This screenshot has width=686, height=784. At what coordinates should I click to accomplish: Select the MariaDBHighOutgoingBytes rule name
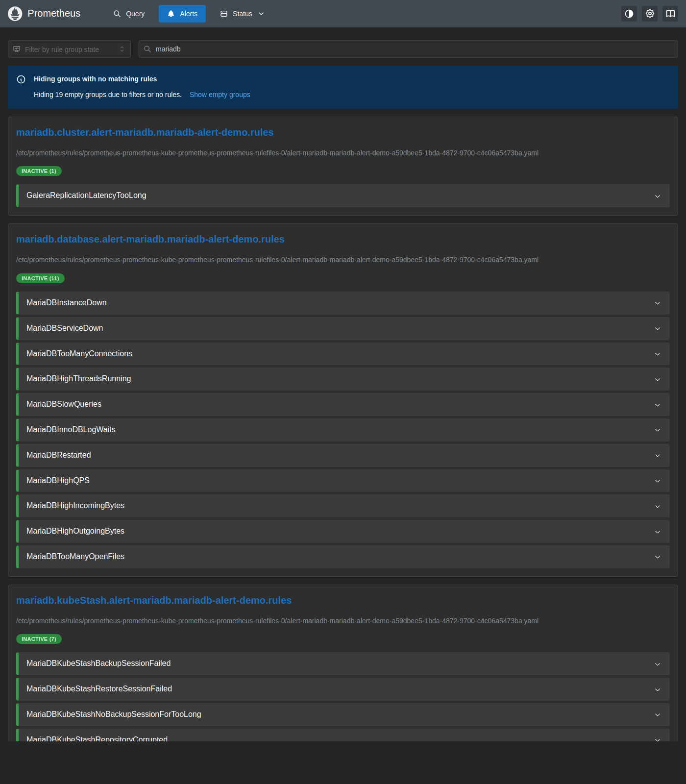click(x=75, y=531)
